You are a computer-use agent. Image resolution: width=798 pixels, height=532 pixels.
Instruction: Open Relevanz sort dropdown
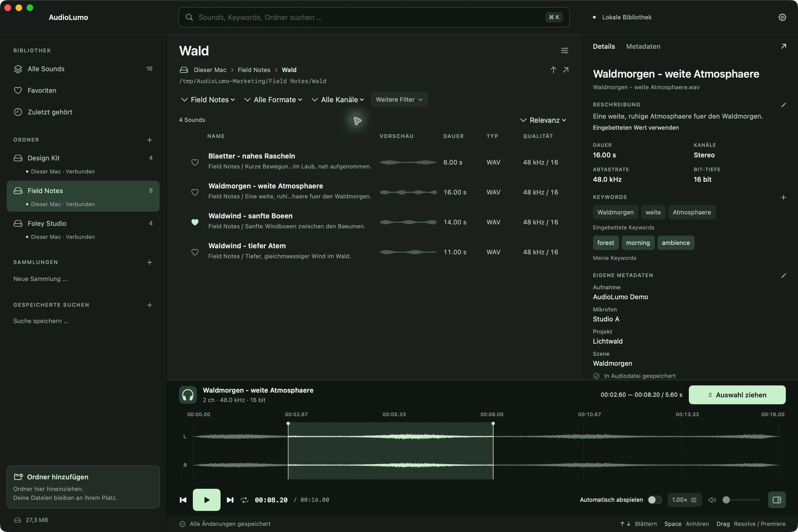pos(544,120)
